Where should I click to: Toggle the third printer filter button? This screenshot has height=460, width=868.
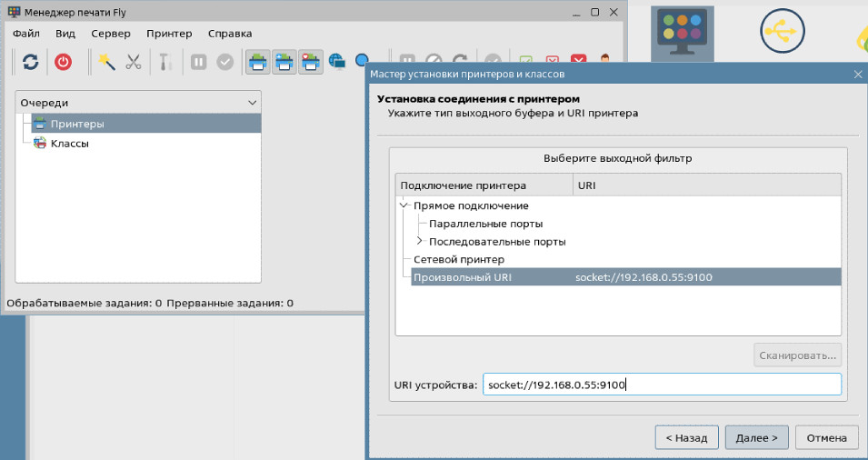point(311,62)
